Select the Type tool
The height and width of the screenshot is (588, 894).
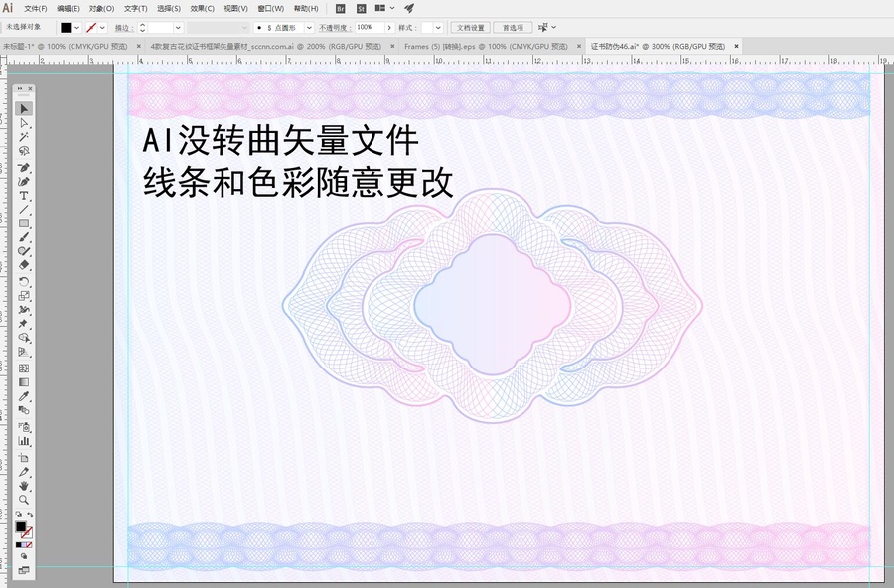coord(24,196)
